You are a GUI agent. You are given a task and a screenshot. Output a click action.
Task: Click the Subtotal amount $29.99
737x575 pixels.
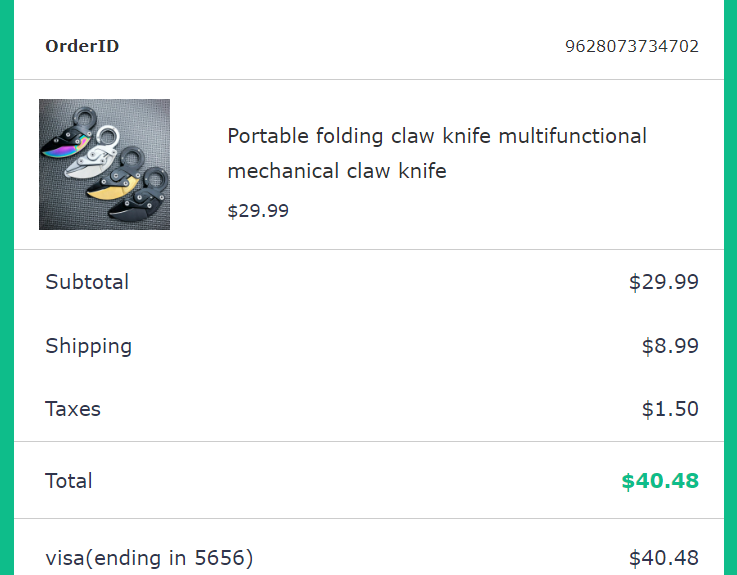(663, 282)
